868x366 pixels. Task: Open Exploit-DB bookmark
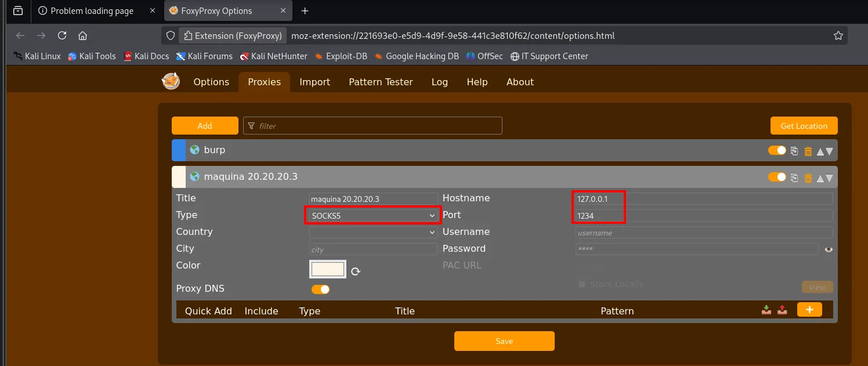[341, 56]
